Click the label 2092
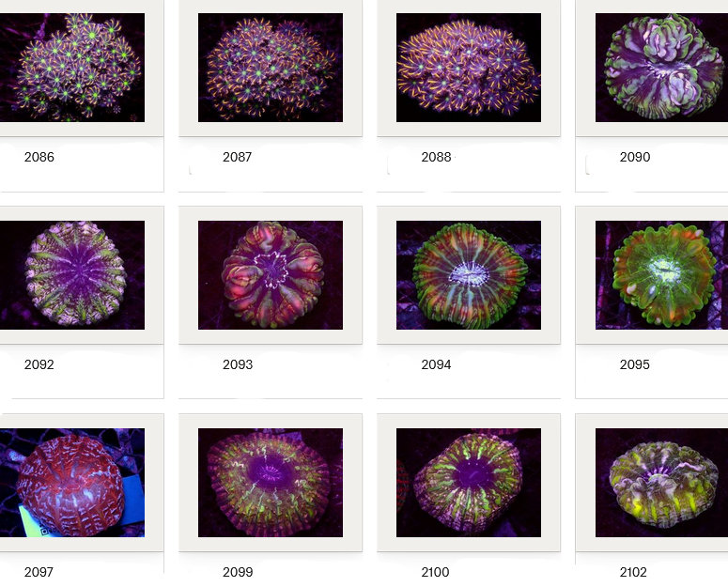 click(x=39, y=364)
